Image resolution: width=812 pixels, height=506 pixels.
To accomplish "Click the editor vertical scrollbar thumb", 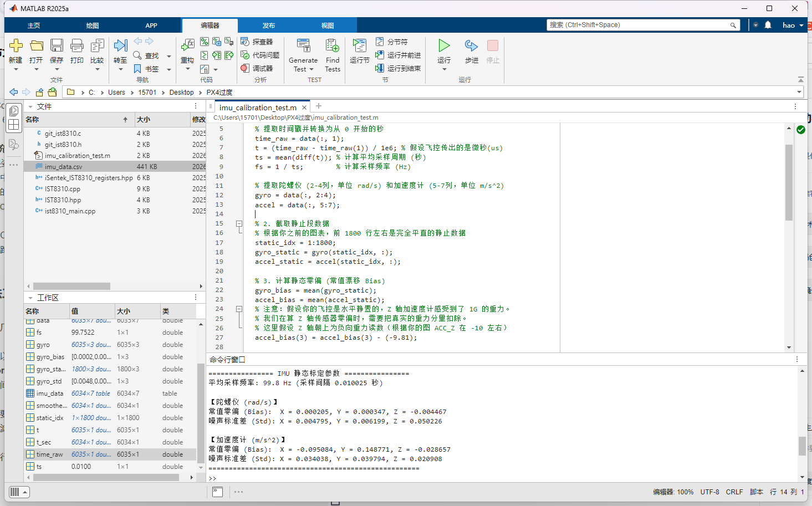I will pyautogui.click(x=789, y=182).
